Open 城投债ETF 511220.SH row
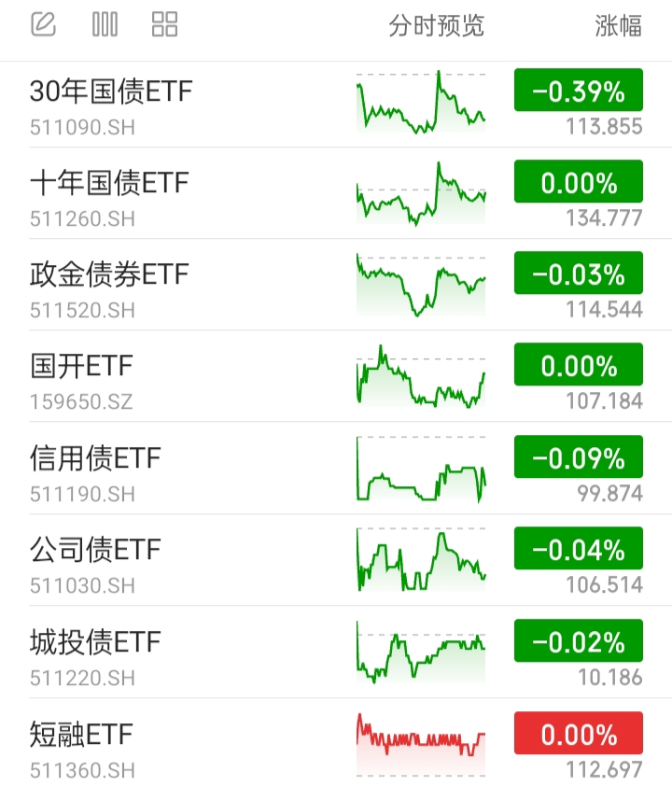 tap(336, 652)
